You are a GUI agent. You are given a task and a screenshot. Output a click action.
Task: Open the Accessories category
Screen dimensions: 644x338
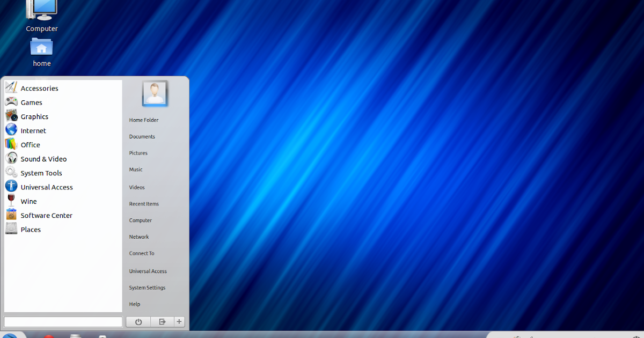pyautogui.click(x=39, y=89)
